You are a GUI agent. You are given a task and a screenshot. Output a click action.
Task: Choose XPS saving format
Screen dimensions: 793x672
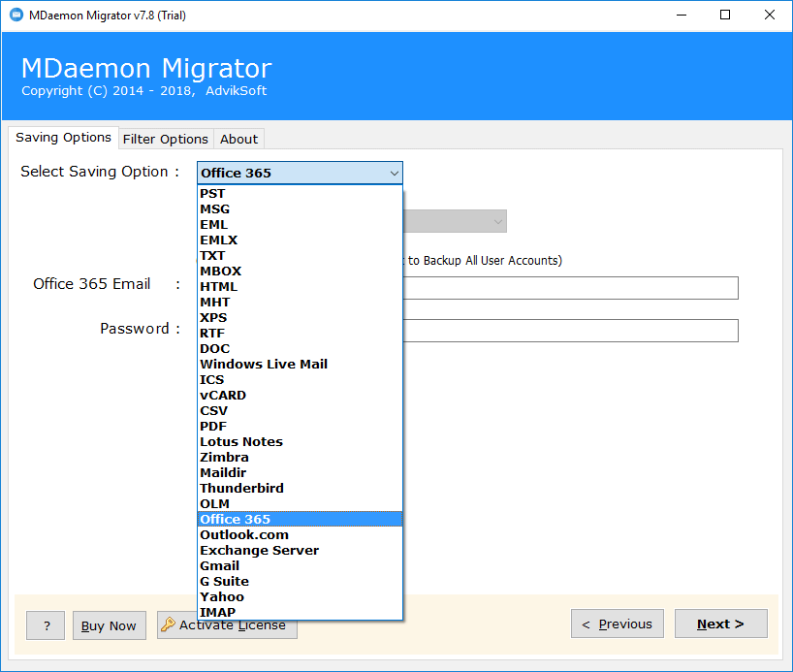[x=300, y=318]
